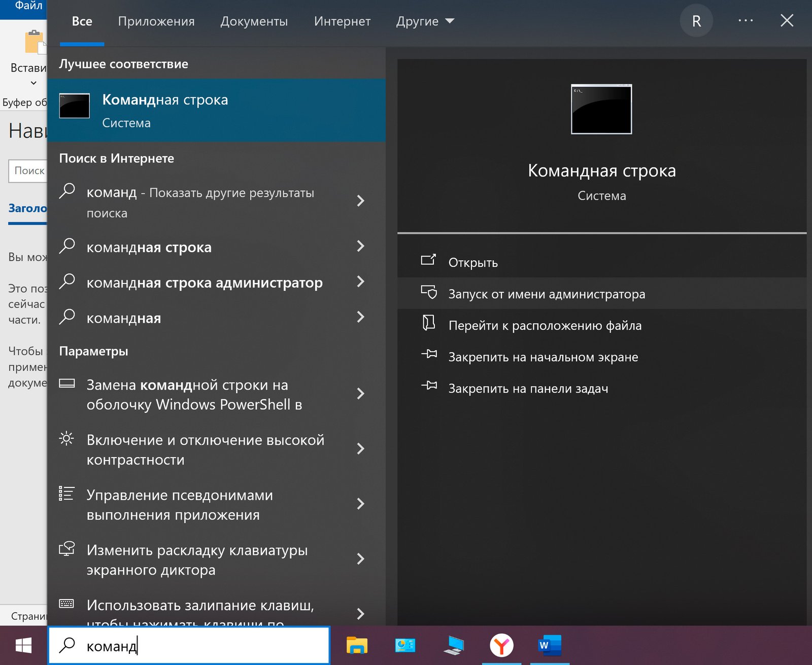Switch to the Документы tab
The width and height of the screenshot is (812, 665).
coord(254,21)
